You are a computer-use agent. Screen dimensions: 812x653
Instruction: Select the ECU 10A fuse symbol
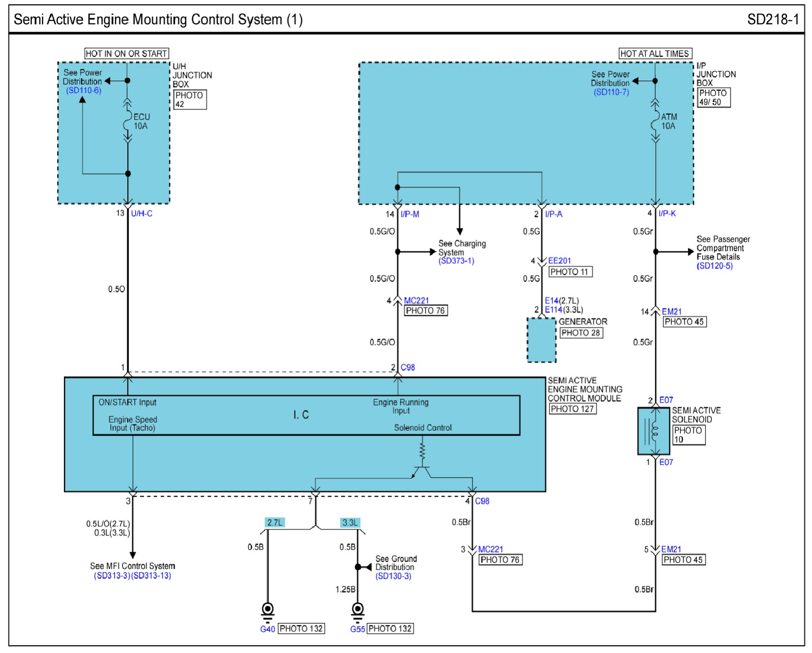[127, 122]
